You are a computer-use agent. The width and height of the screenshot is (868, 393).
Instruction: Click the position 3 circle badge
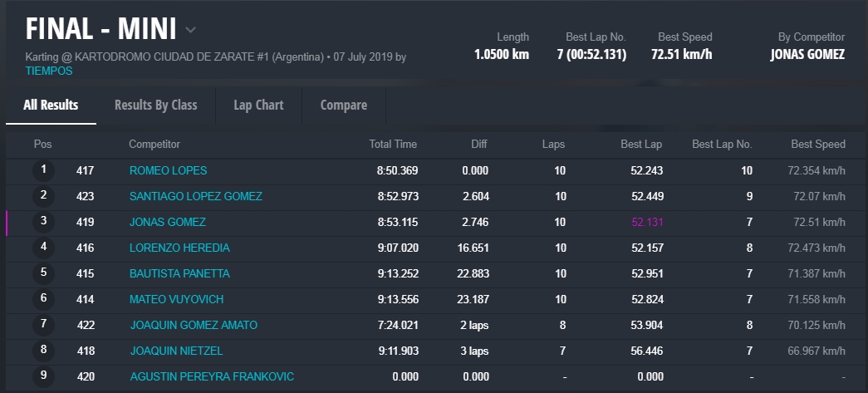pos(43,222)
